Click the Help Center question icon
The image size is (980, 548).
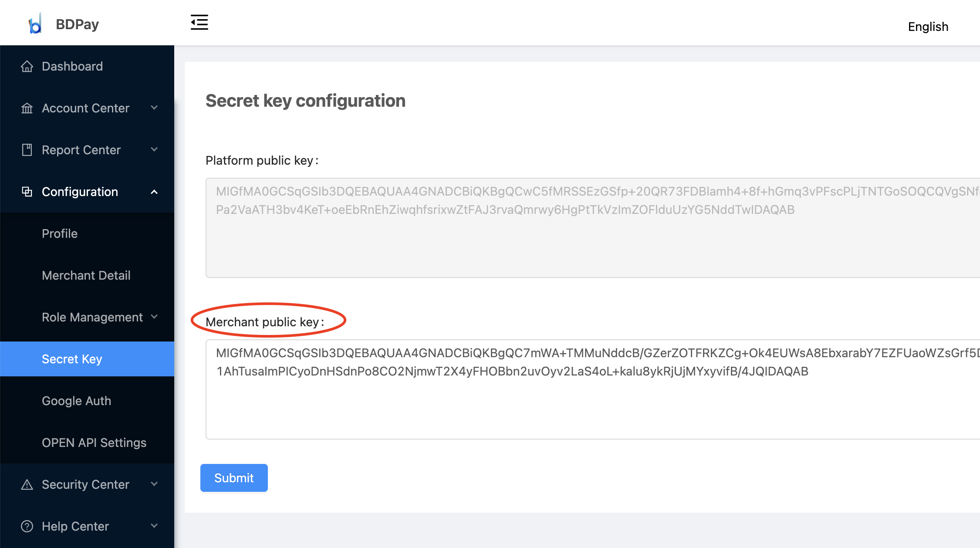(x=27, y=526)
